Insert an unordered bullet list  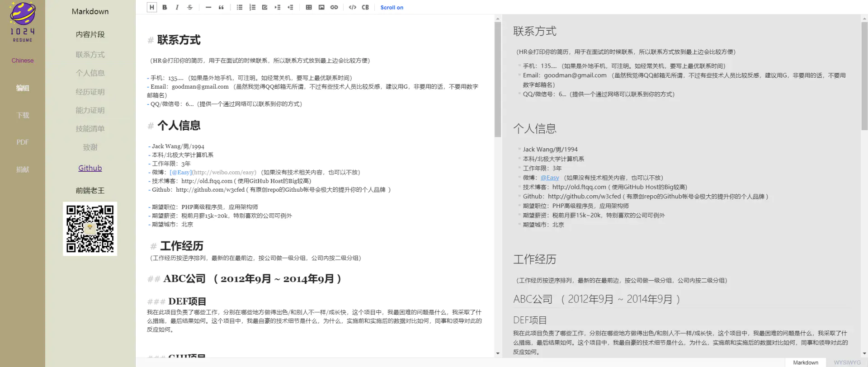[x=240, y=7]
